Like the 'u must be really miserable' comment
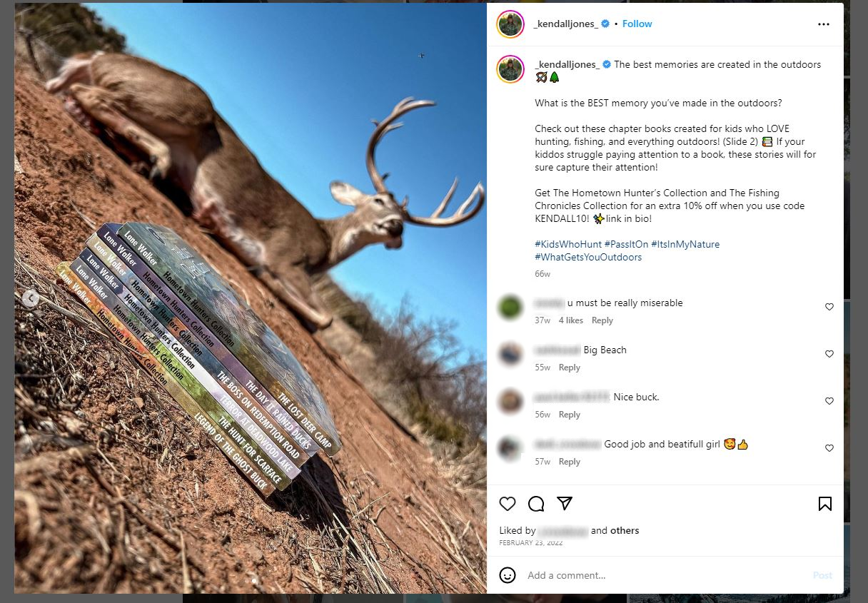 [x=829, y=307]
